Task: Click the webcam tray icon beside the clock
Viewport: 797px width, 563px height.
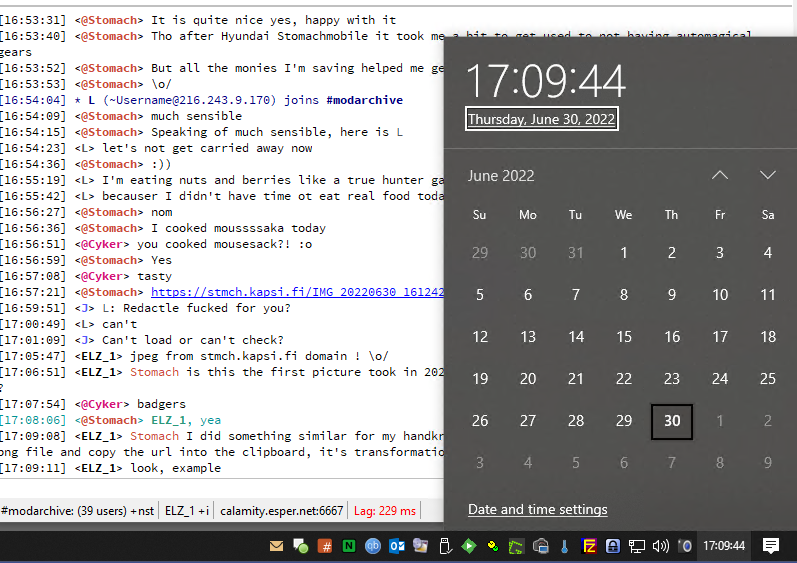Action: coord(685,546)
